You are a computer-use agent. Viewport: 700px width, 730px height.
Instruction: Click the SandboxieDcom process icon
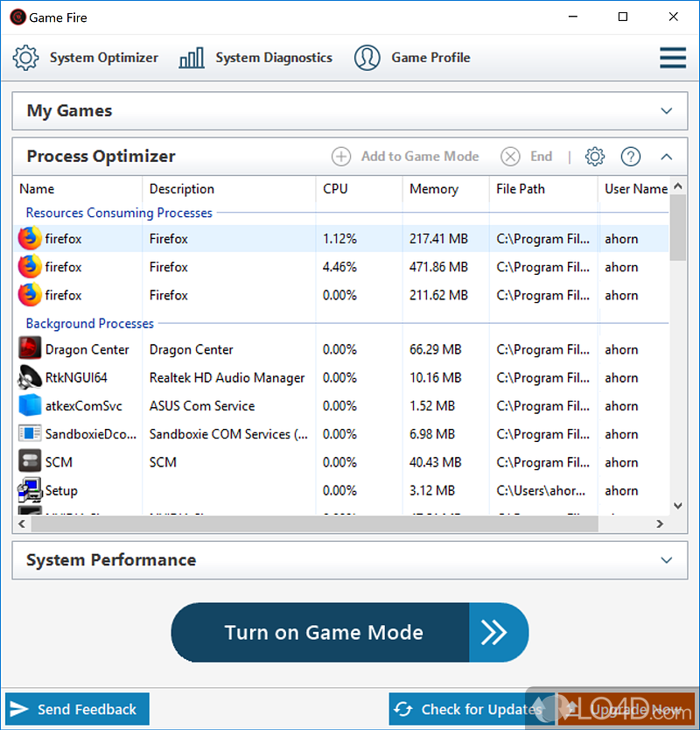click(x=30, y=433)
